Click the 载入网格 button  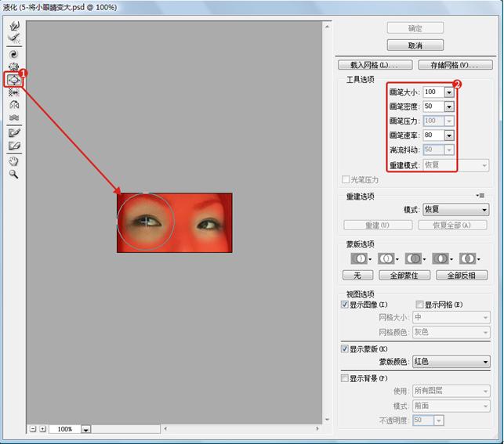(375, 65)
